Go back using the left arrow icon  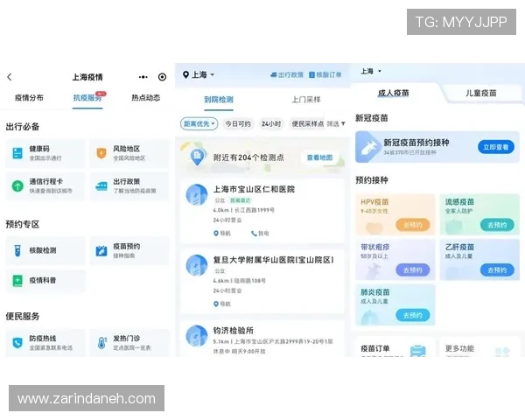click(x=10, y=77)
